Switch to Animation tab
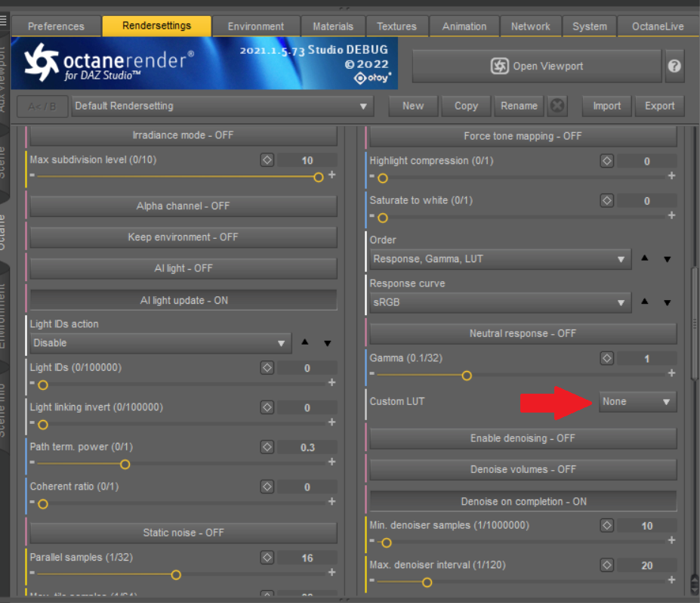Image resolution: width=700 pixels, height=603 pixels. pos(464,26)
